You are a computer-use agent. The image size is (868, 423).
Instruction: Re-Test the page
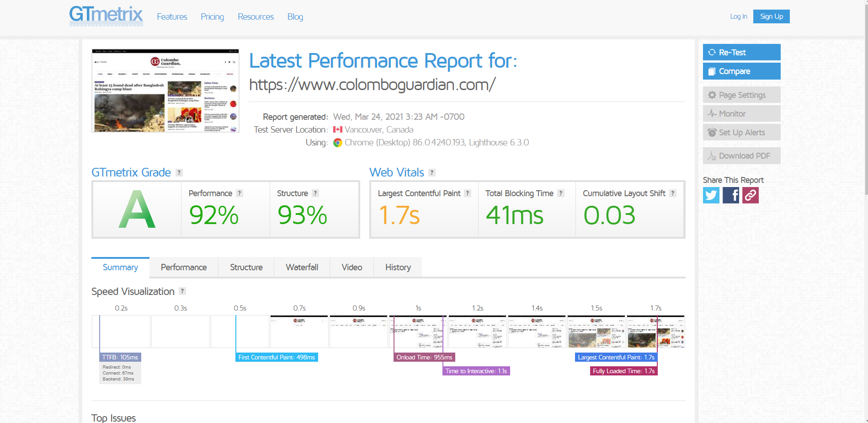tap(741, 52)
